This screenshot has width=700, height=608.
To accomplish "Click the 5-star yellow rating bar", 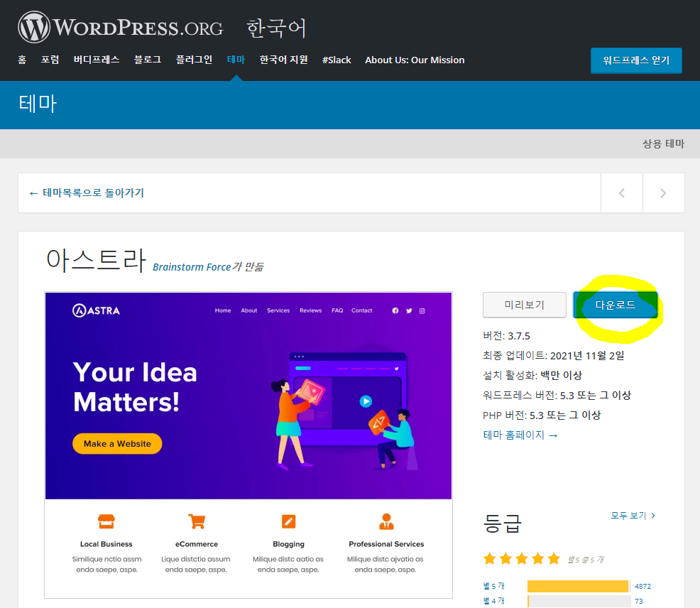I will (x=578, y=586).
